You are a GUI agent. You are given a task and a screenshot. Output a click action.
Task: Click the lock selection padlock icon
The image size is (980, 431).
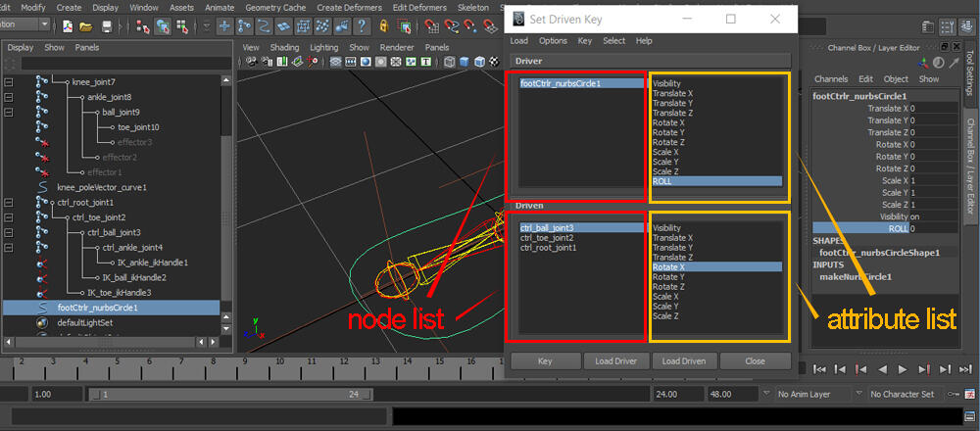click(384, 25)
